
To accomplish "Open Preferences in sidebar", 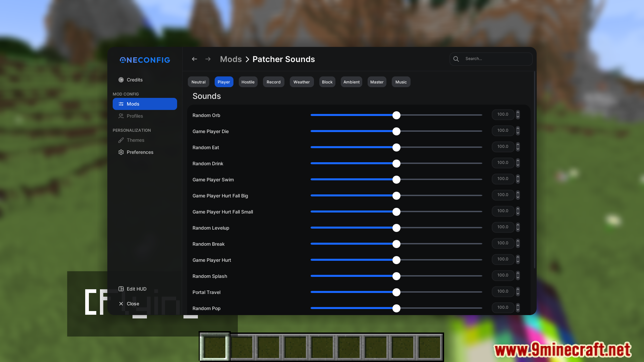I will point(145,152).
